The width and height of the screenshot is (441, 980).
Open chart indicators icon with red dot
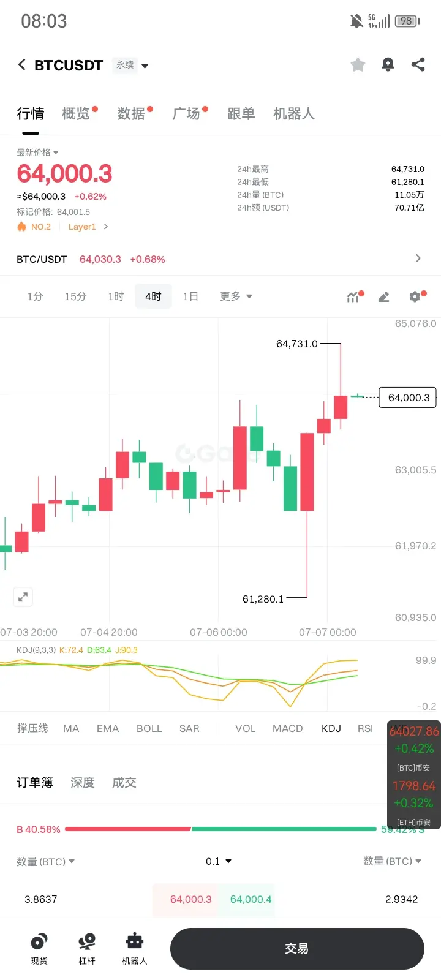(x=353, y=297)
